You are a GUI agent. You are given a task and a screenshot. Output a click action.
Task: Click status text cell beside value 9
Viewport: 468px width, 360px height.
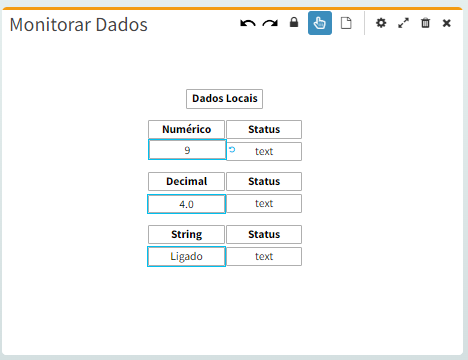tap(264, 151)
